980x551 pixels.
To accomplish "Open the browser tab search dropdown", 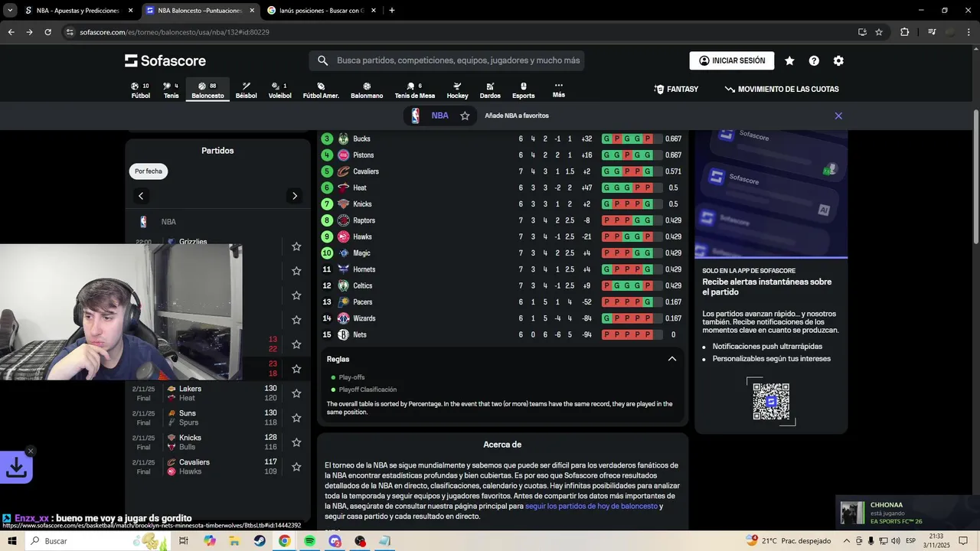I will [10, 11].
